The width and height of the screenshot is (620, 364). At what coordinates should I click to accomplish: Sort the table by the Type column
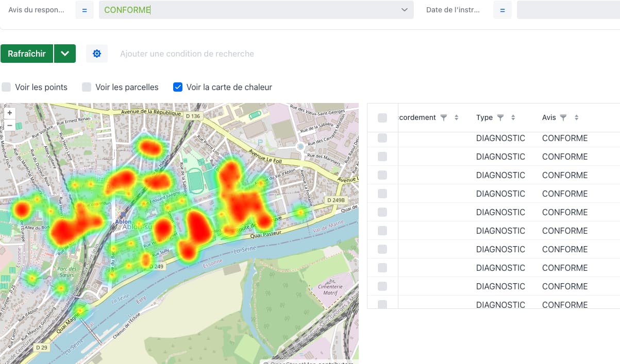click(513, 117)
